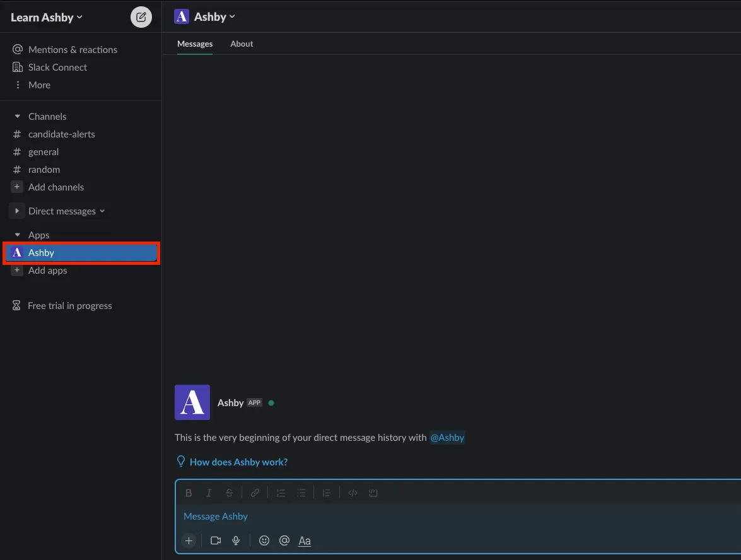Screen dimensions: 741x560
Task: Open the emoji picker
Action: (x=264, y=540)
